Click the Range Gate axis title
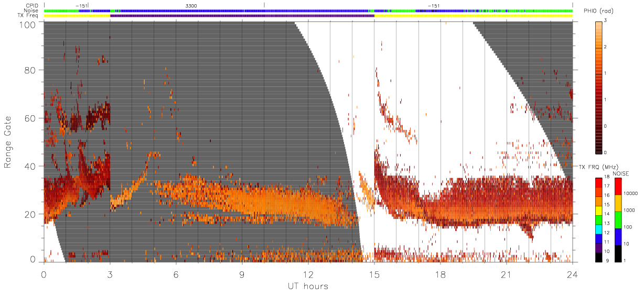Viewport: 644px width, 297px height. point(8,141)
